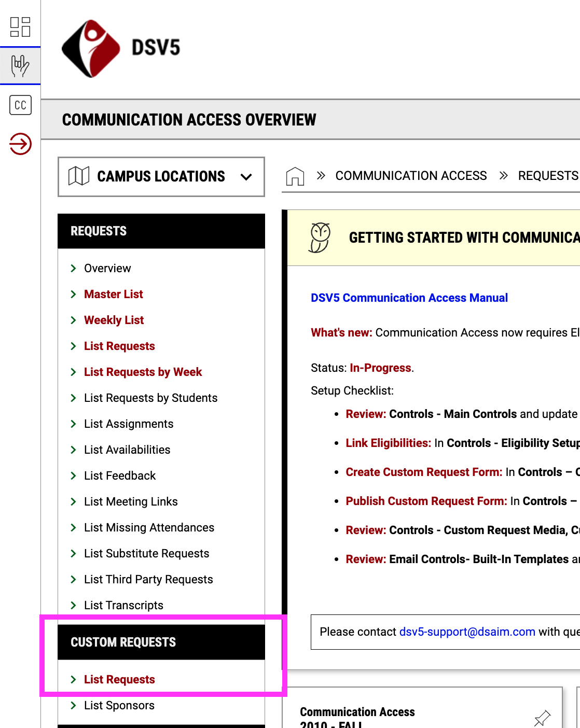Click the Setup Checklist label
The height and width of the screenshot is (728, 580).
[x=352, y=390]
